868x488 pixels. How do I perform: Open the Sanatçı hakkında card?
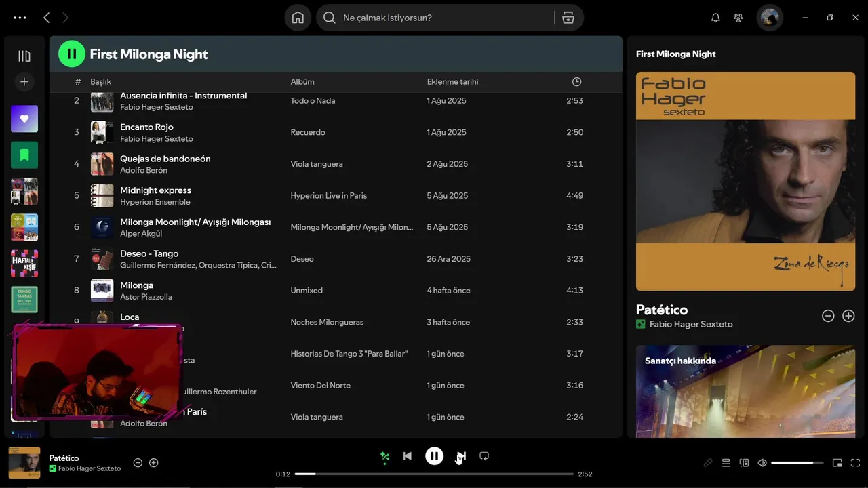(745, 391)
